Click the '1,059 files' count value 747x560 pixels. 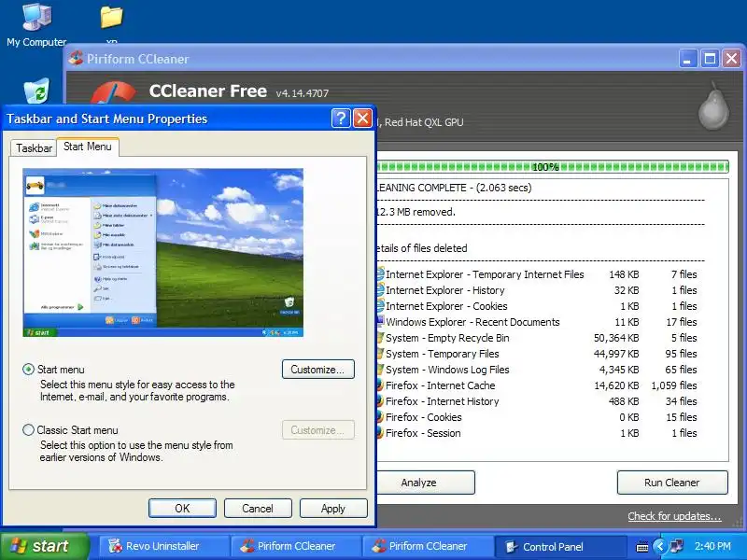(674, 385)
